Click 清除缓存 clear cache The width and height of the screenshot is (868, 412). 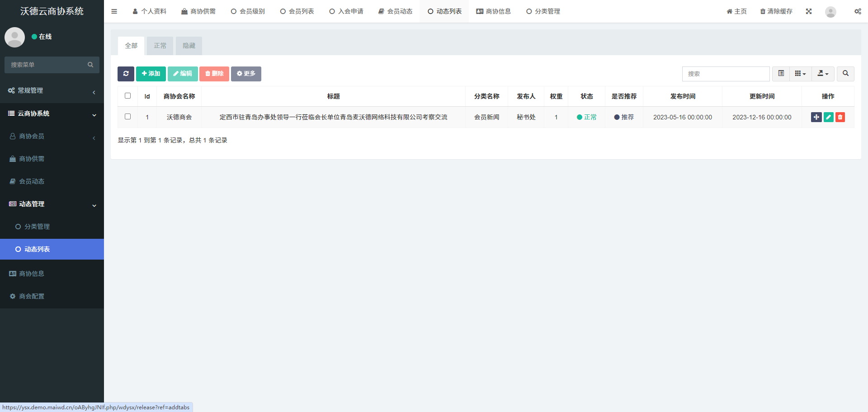[776, 11]
